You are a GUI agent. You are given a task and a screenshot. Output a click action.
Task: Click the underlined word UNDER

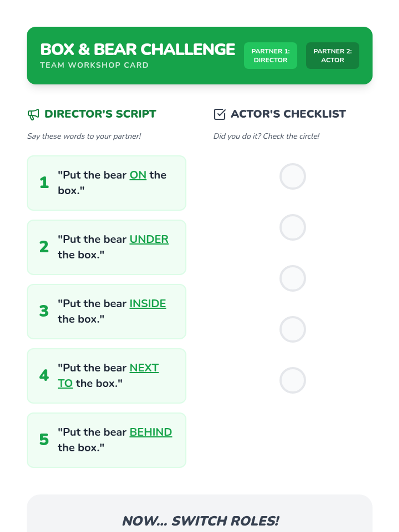tap(149, 239)
